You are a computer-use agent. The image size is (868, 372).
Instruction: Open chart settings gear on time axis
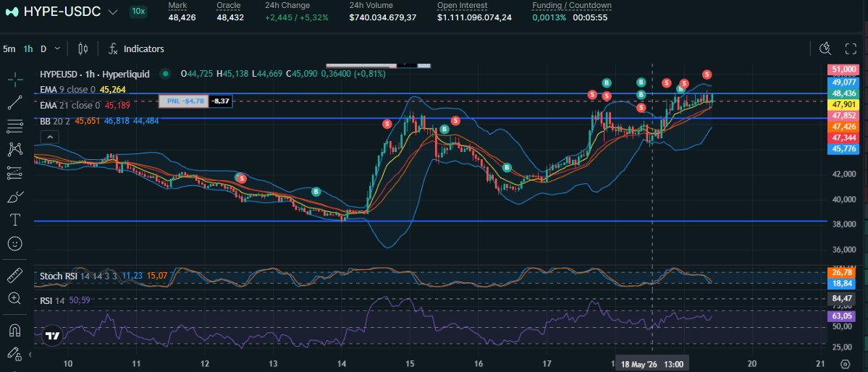(846, 364)
